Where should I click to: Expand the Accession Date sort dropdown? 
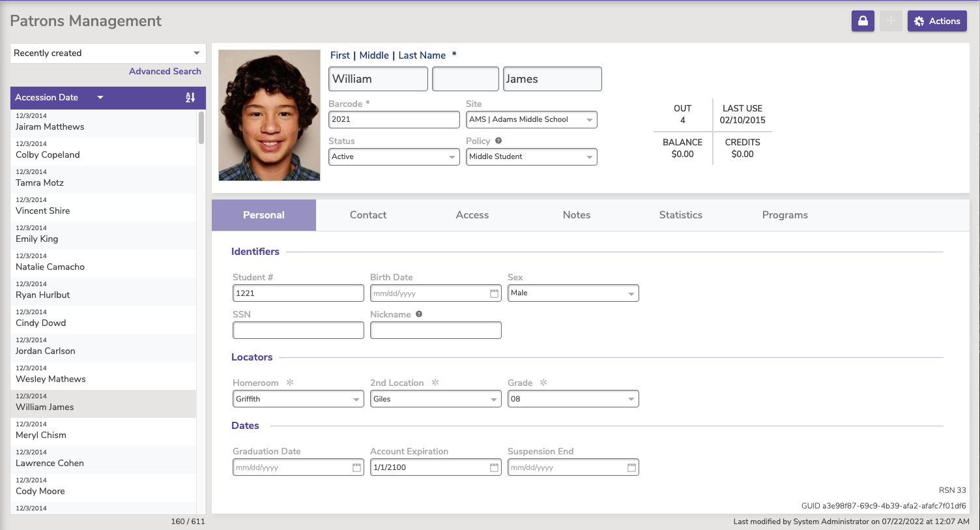100,98
